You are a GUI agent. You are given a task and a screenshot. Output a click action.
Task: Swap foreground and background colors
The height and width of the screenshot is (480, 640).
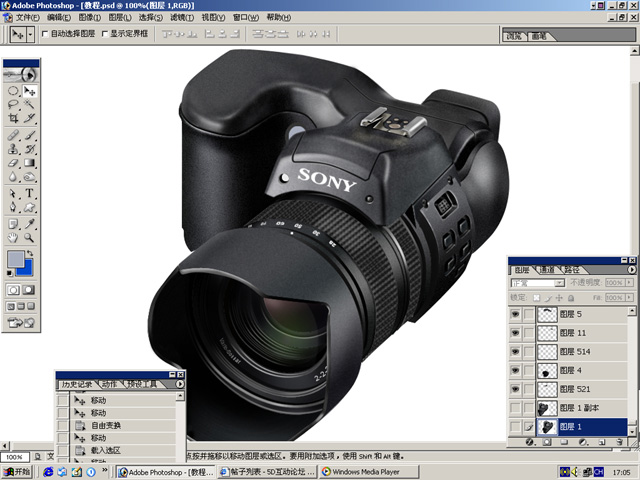click(30, 253)
